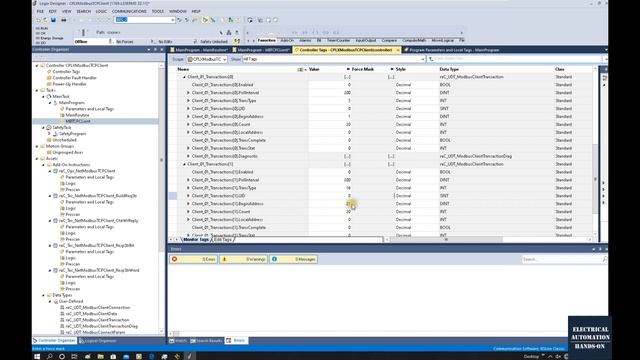Open Cortana circle on the taskbar
The height and width of the screenshot is (360, 640).
click(x=62, y=356)
